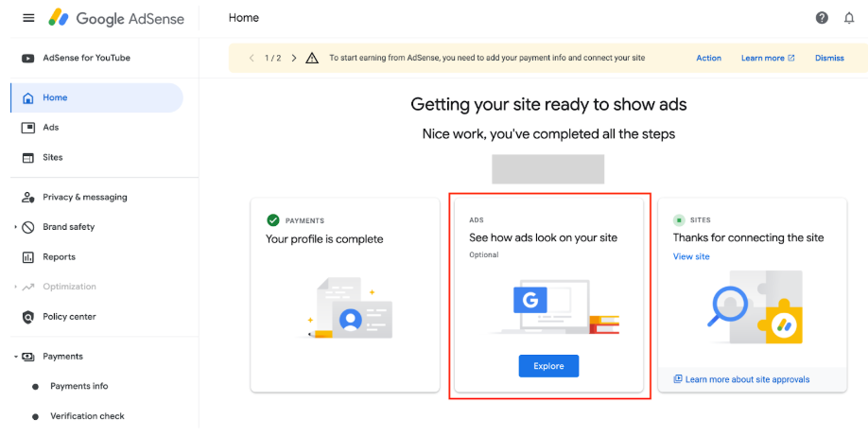The image size is (868, 437).
Task: Go to previous notification banner message
Action: tap(252, 58)
